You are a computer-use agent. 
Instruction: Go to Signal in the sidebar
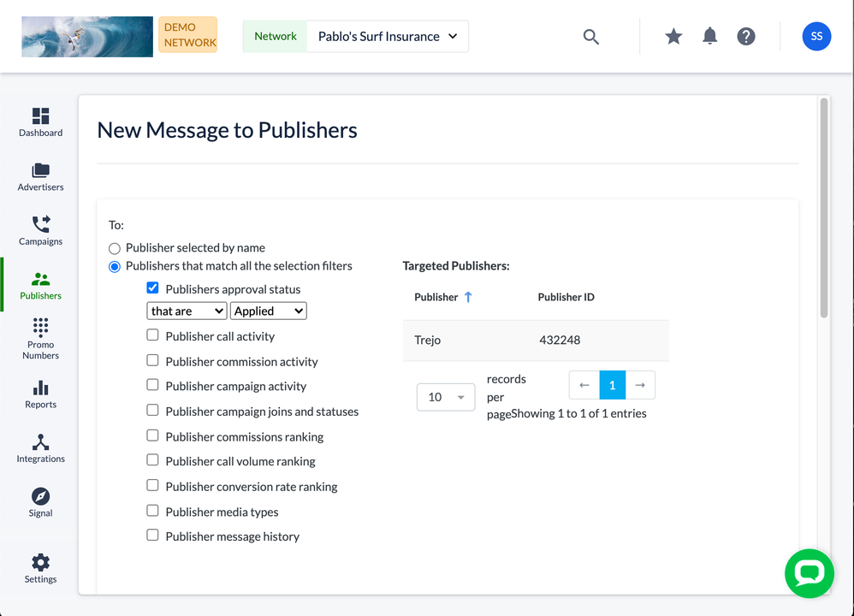(40, 502)
